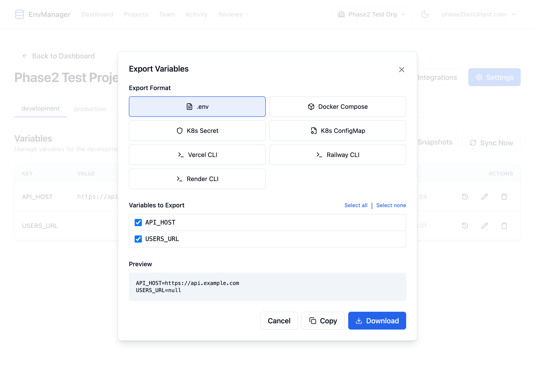The width and height of the screenshot is (535, 392).
Task: Click the EnvManager database logo
Action: (x=20, y=14)
